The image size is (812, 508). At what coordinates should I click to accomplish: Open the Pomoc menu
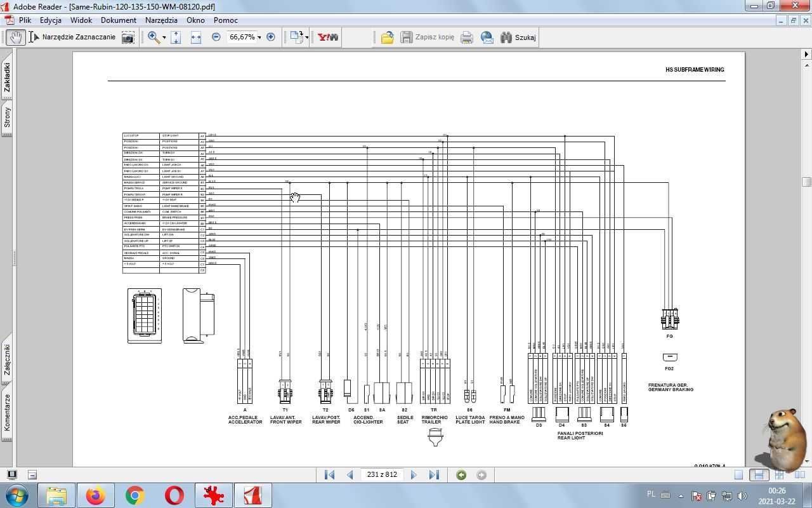[x=226, y=20]
